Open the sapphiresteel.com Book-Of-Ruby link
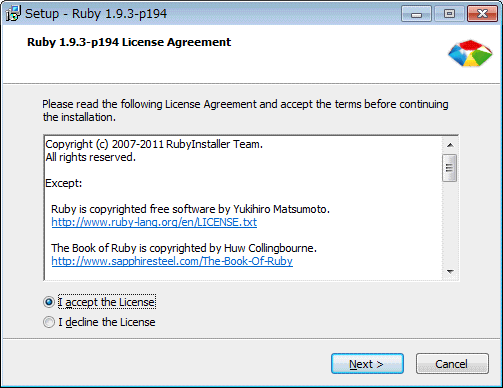503x388 pixels. point(172,261)
